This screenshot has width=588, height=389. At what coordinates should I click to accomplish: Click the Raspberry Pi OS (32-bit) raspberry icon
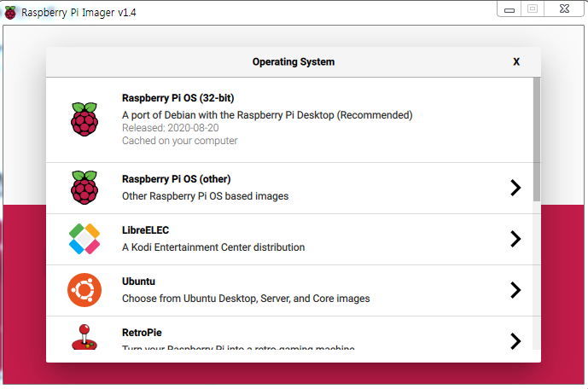click(84, 119)
